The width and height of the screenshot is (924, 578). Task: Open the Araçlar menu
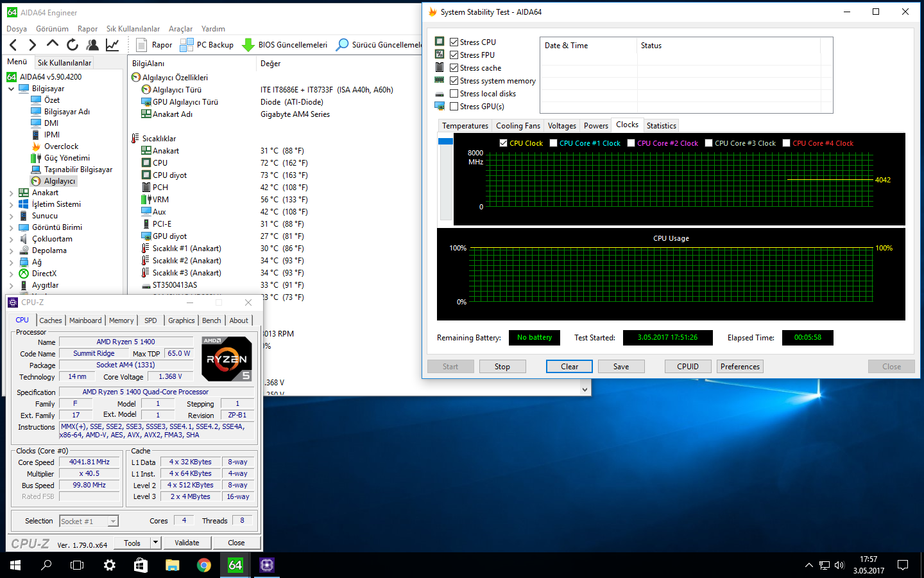point(180,29)
